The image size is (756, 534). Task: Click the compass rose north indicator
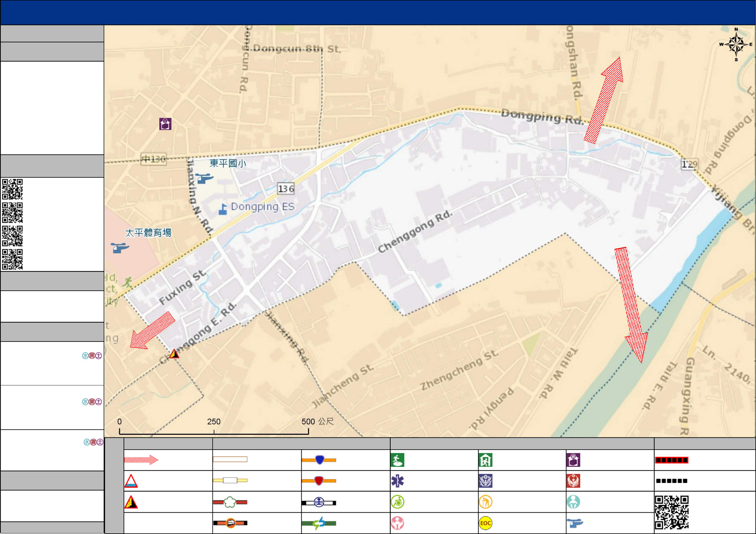pos(736,44)
